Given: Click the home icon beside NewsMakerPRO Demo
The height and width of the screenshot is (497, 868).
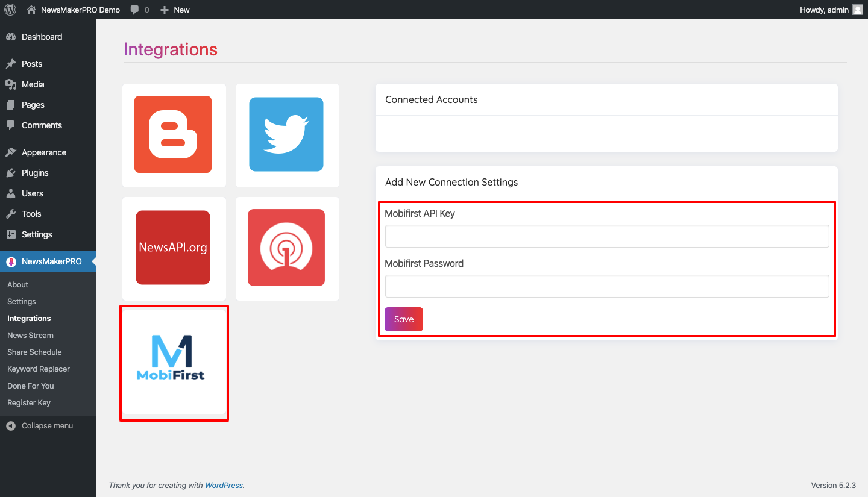Looking at the screenshot, I should 31,10.
